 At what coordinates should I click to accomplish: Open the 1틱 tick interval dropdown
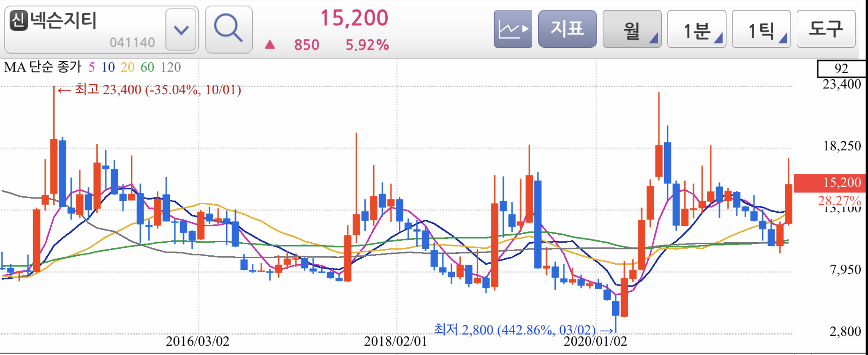tap(761, 29)
